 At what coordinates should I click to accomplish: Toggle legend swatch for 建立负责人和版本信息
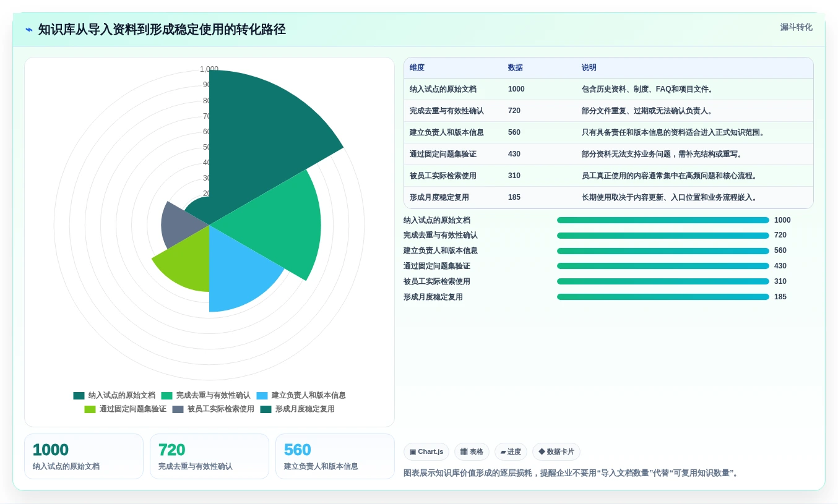click(x=262, y=396)
